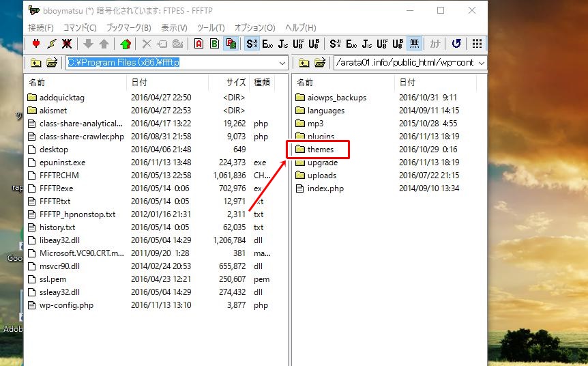Go up one folder in local pane
The image size is (588, 366).
[x=35, y=63]
